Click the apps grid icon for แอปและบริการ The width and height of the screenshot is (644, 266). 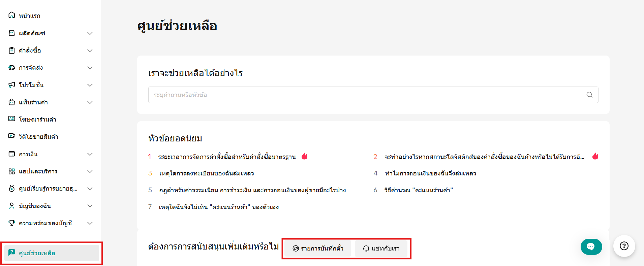point(12,171)
